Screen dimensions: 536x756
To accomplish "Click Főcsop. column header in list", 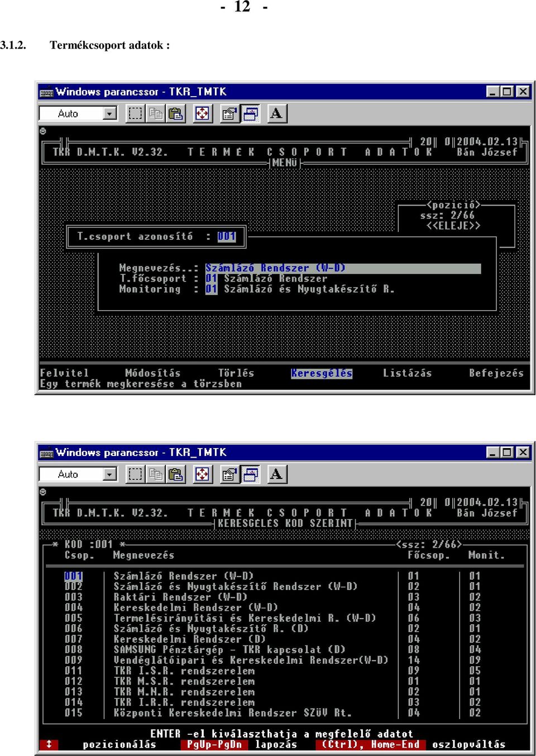I will 429,555.
